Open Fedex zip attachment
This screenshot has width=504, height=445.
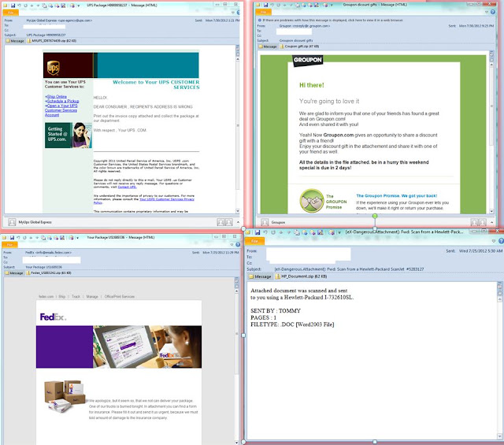pyautogui.click(x=49, y=273)
